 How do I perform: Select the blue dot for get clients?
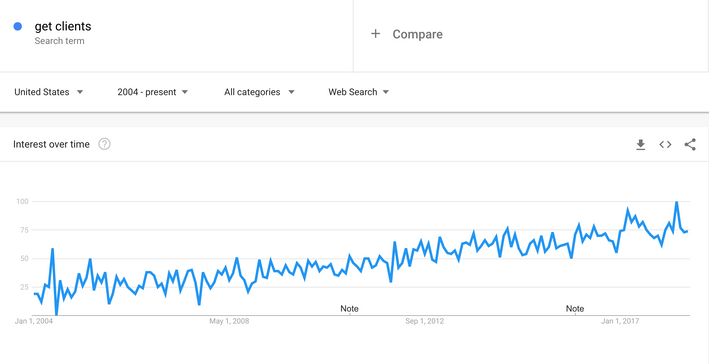18,27
